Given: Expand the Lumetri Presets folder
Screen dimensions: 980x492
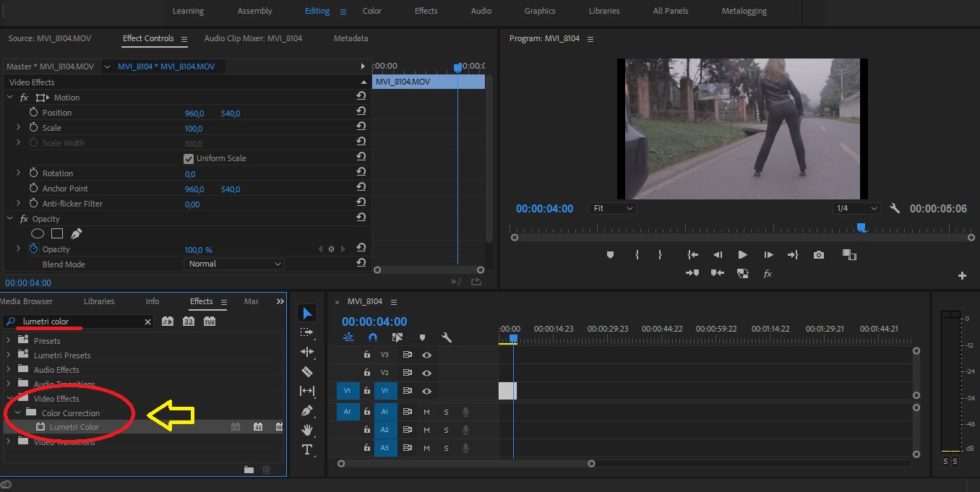Looking at the screenshot, I should 8,354.
